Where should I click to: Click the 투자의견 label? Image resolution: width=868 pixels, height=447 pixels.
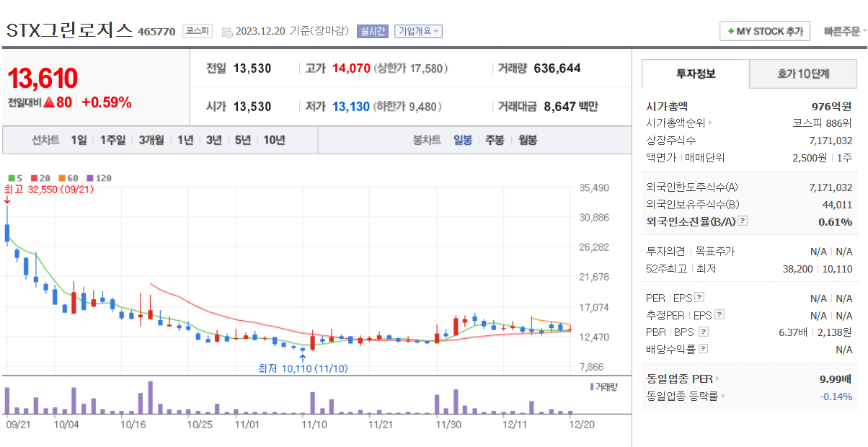pyautogui.click(x=665, y=251)
